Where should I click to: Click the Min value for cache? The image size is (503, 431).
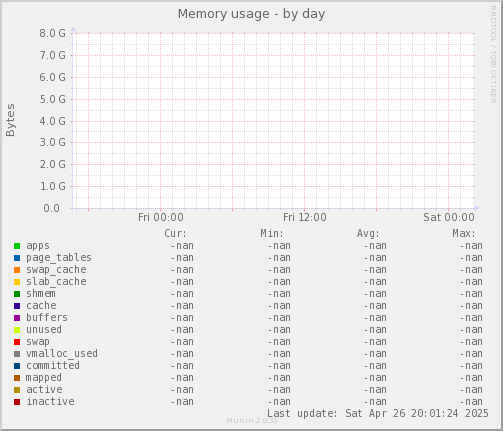tap(279, 306)
